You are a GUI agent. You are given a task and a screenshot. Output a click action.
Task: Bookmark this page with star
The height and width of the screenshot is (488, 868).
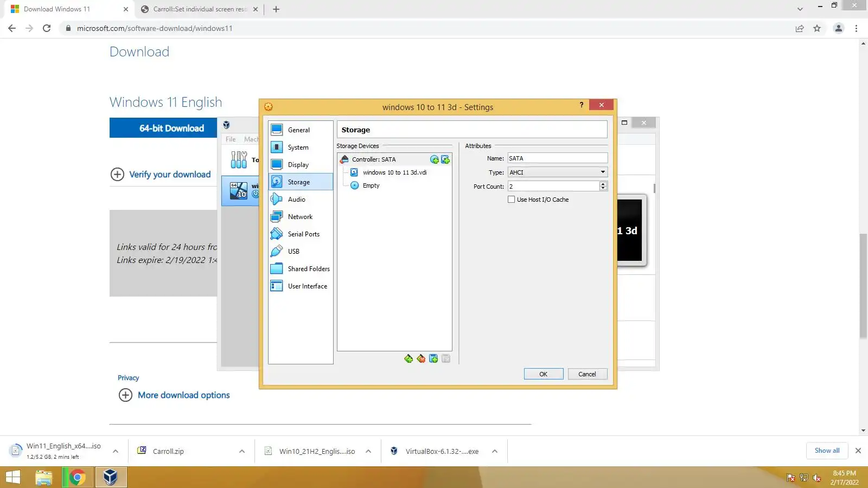[x=817, y=28]
